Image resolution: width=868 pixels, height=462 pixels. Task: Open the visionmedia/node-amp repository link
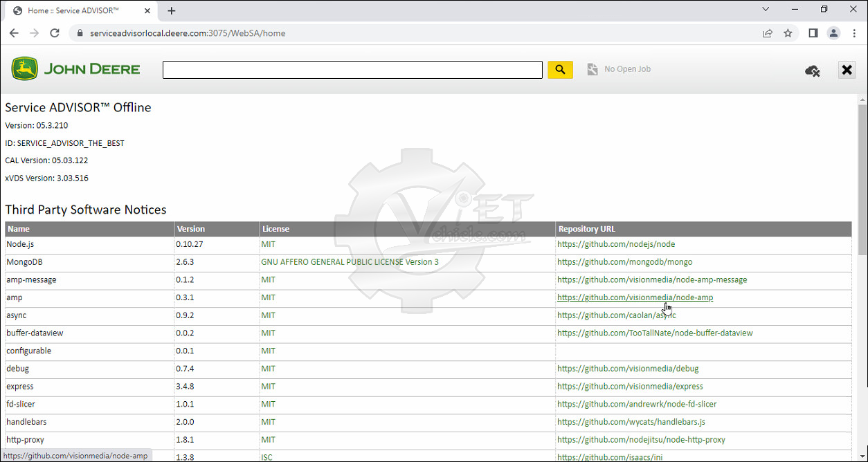pos(635,297)
